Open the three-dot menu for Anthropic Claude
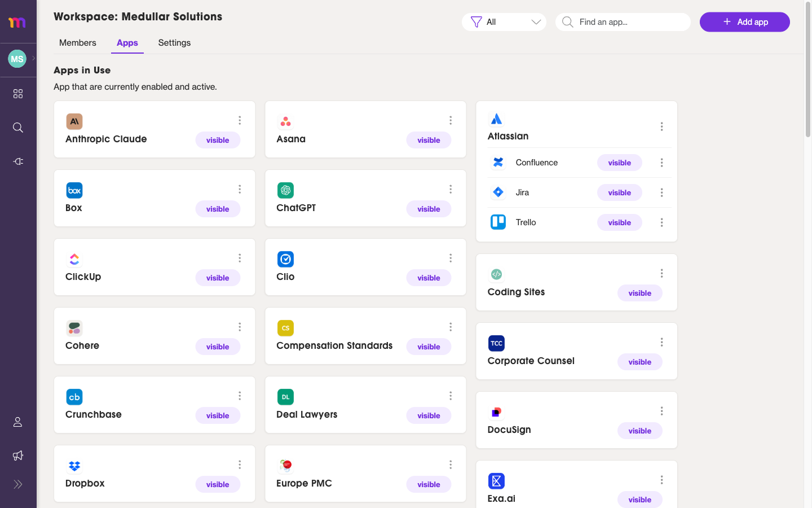The height and width of the screenshot is (508, 812). point(240,120)
